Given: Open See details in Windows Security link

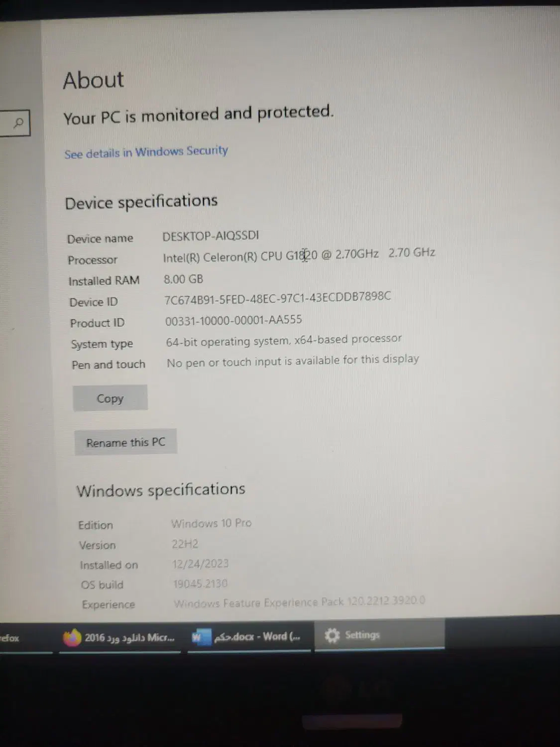Looking at the screenshot, I should click(x=146, y=152).
